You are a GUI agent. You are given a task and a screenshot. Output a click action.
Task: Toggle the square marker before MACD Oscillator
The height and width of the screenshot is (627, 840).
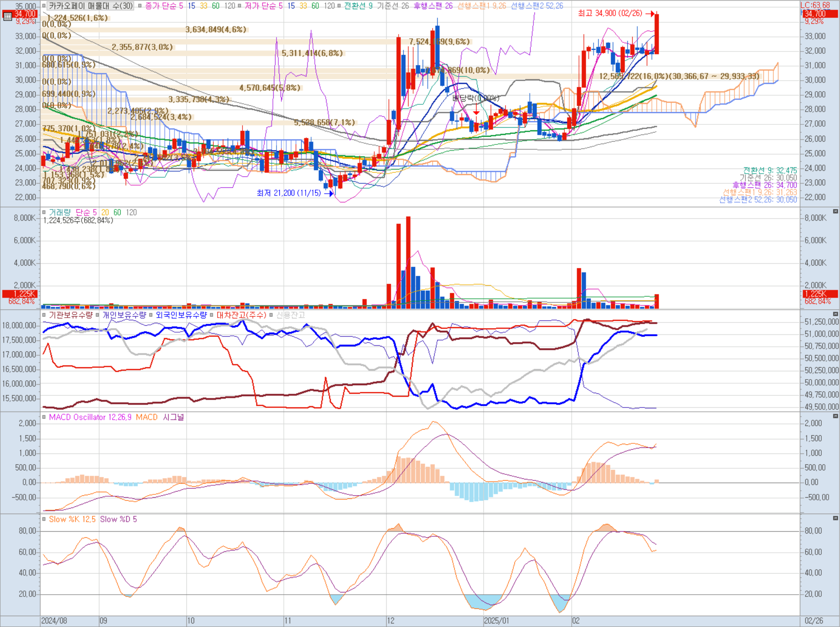pos(44,417)
